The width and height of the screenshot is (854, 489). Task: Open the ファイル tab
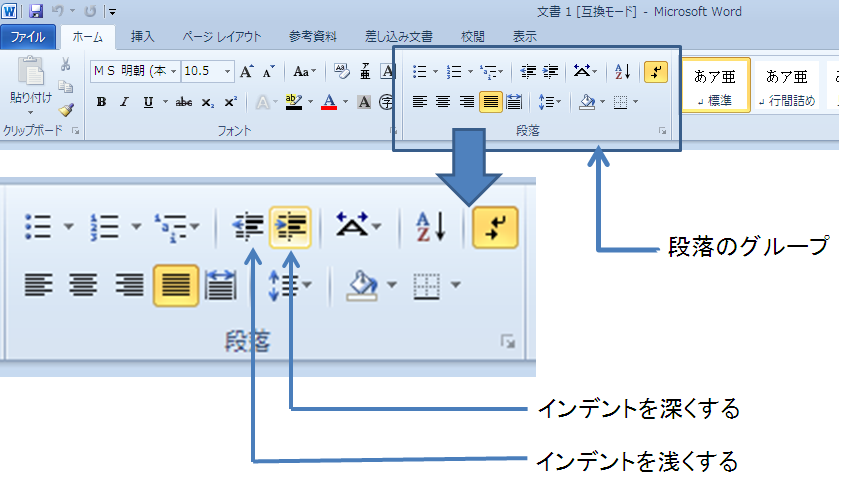coord(28,37)
